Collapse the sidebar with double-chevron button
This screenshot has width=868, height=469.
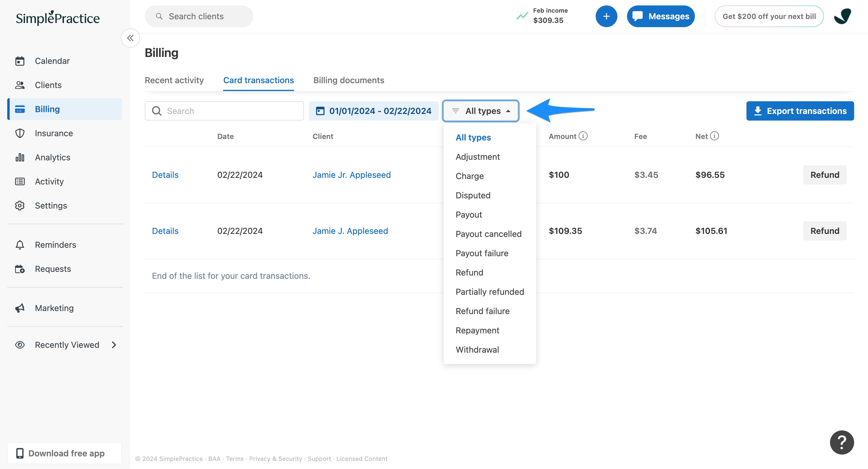130,38
